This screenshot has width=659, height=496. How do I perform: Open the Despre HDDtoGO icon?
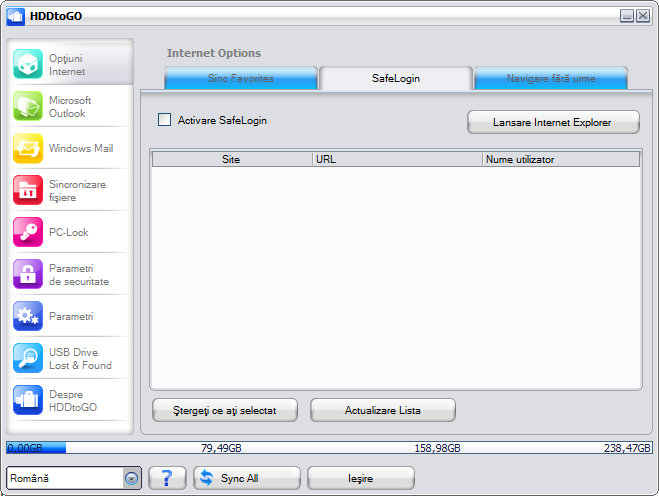(28, 400)
